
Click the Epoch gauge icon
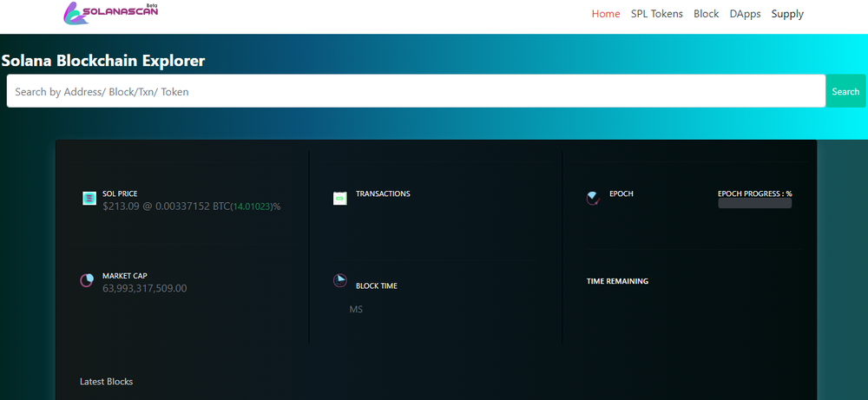click(593, 198)
